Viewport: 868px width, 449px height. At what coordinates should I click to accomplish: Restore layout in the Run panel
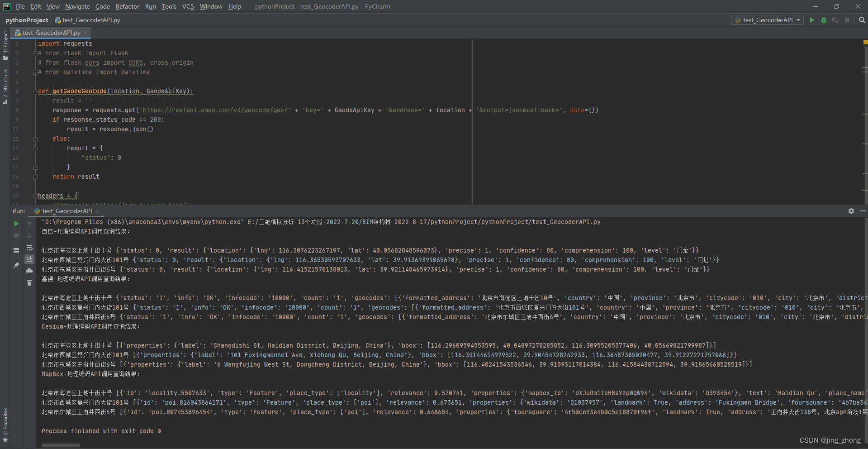click(16, 250)
